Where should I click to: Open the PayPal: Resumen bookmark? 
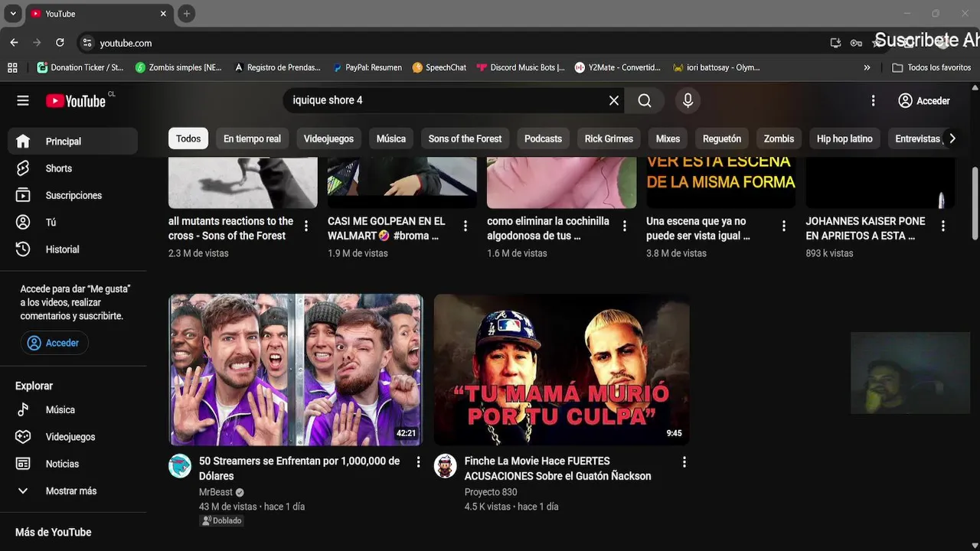367,67
